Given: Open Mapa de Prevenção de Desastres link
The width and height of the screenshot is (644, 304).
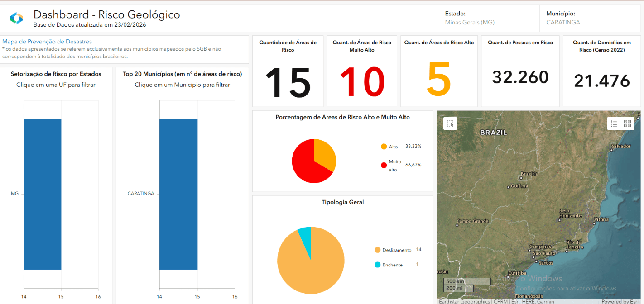Looking at the screenshot, I should [x=47, y=42].
